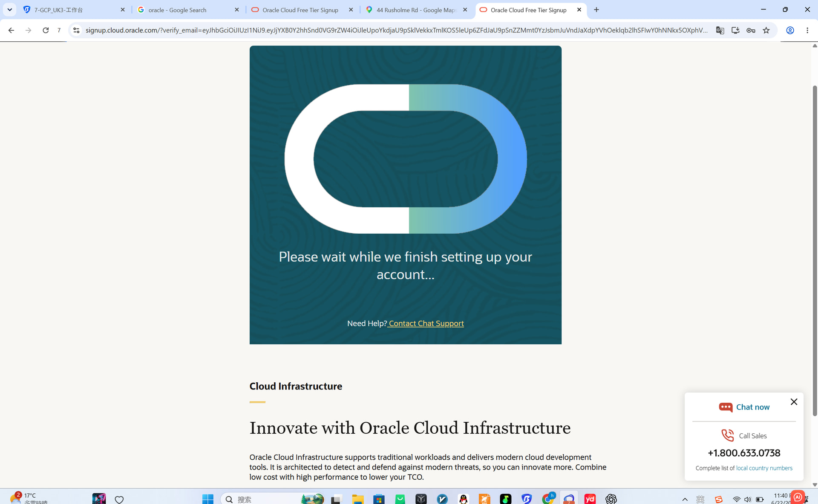This screenshot has width=818, height=504.
Task: Open the Chrome three-dot menu
Action: (807, 30)
